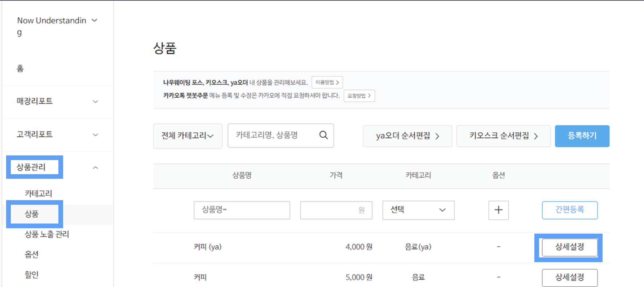Image resolution: width=644 pixels, height=287 pixels.
Task: Click the 음료(ya) category cell
Action: pos(418,247)
